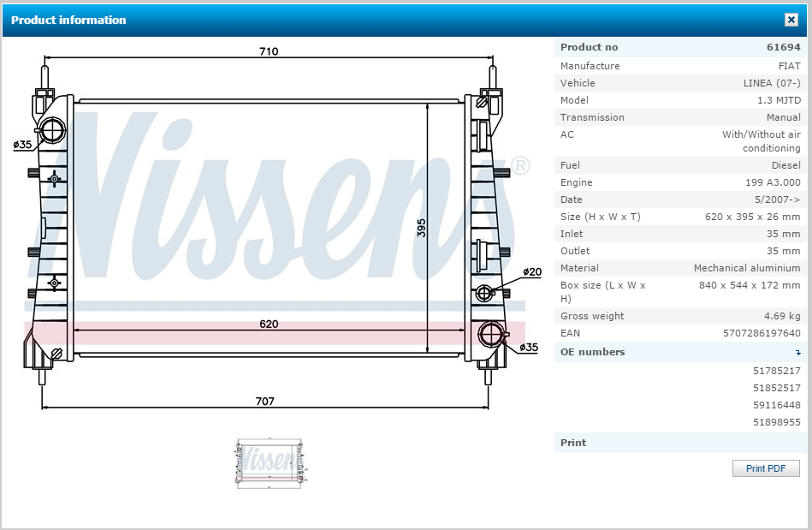Click the size value 620 x 395 x 26 mm

pos(752,217)
